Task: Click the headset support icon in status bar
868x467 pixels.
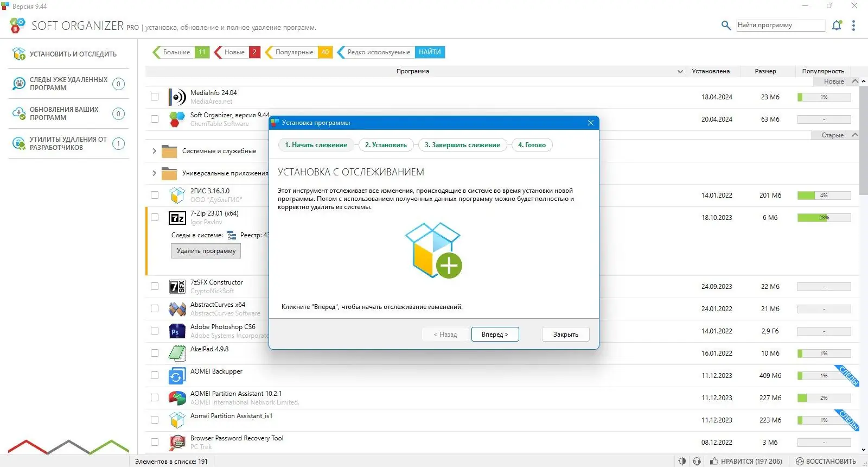Action: [x=697, y=461]
